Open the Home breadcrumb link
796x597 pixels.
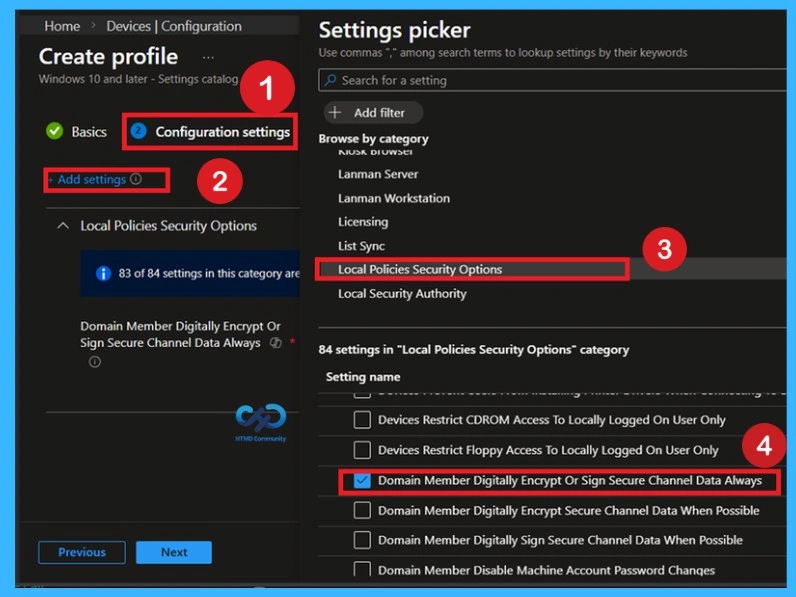[x=62, y=26]
